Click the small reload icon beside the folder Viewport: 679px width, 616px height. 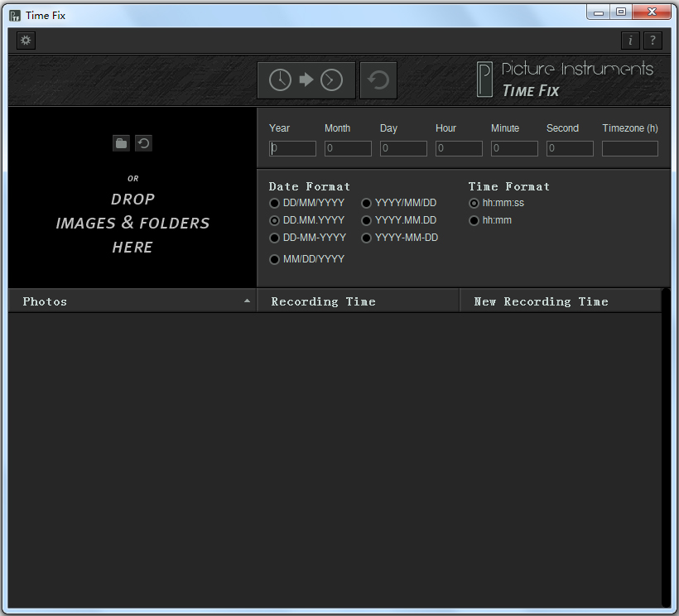tap(144, 143)
